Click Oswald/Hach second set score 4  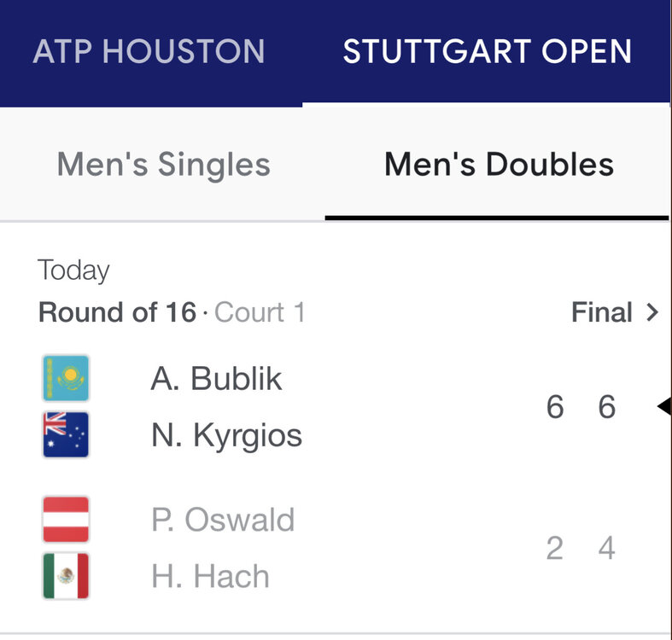click(x=607, y=549)
